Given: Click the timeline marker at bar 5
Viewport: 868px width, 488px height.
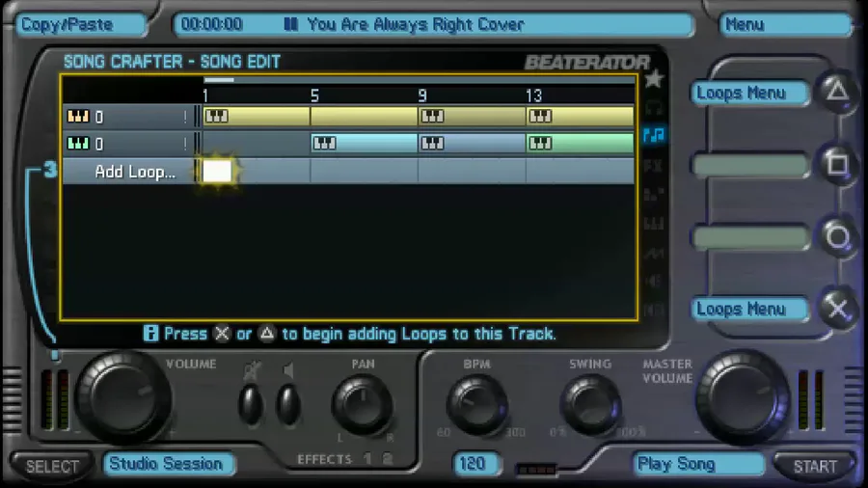Looking at the screenshot, I should click(x=314, y=95).
